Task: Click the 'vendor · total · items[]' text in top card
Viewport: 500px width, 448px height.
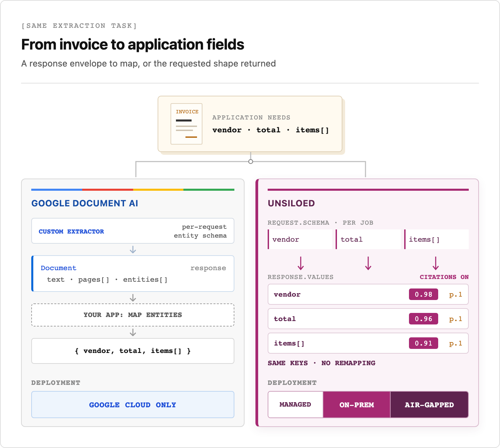Action: (271, 130)
